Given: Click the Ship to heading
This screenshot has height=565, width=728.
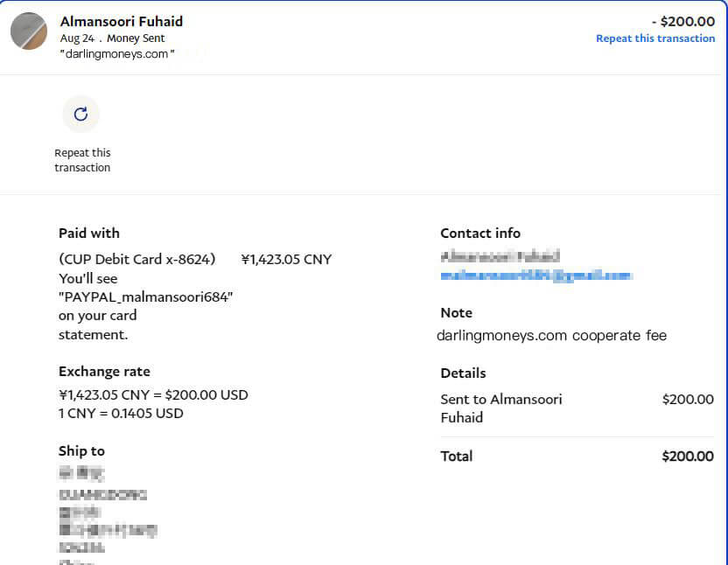Looking at the screenshot, I should pyautogui.click(x=81, y=451).
